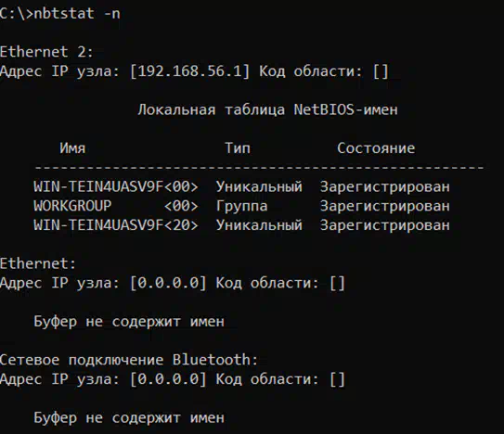
Task: Click Зарегистрирован in the <20> row
Action: (385, 225)
